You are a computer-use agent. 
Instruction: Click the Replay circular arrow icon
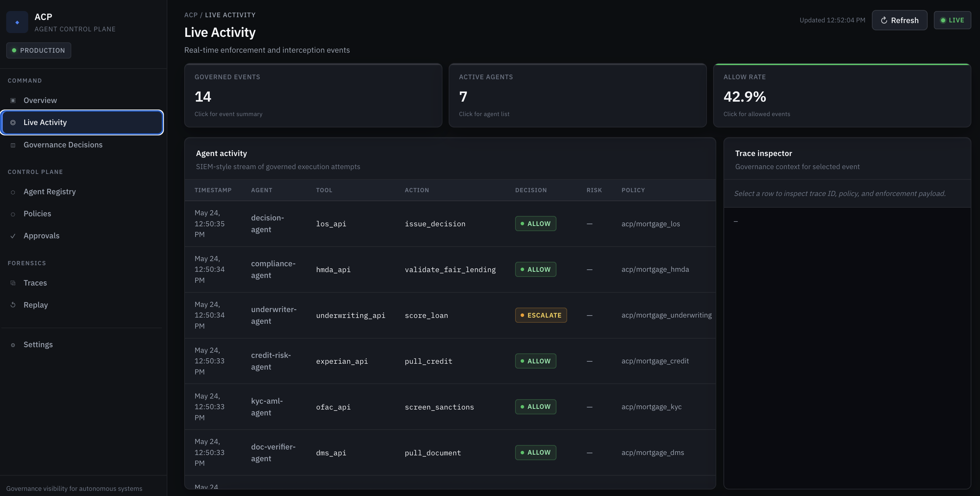click(x=13, y=305)
